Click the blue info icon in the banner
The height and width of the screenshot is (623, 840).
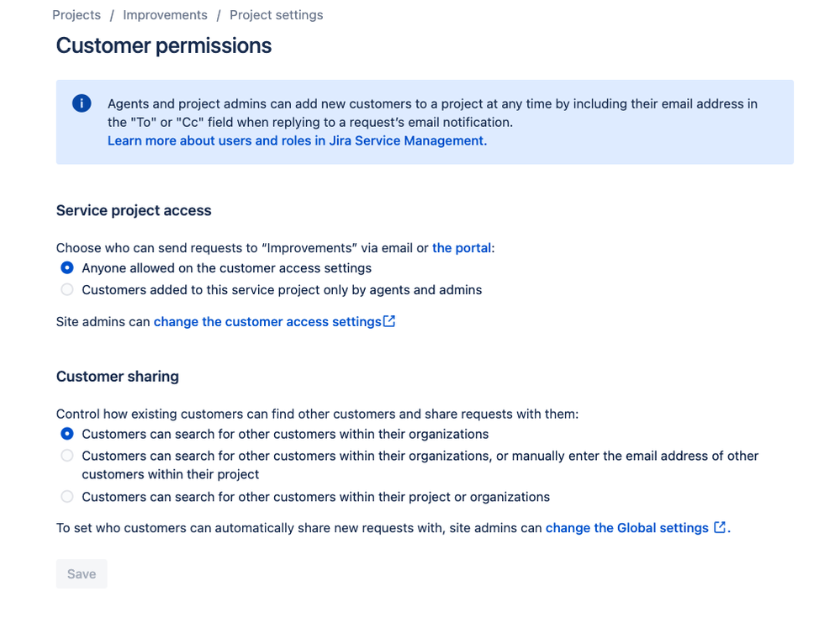pos(82,103)
